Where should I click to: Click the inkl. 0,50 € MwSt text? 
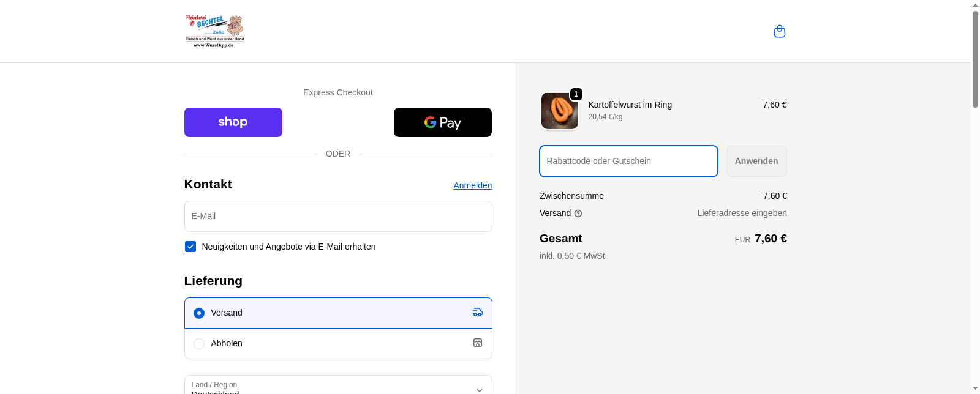572,256
